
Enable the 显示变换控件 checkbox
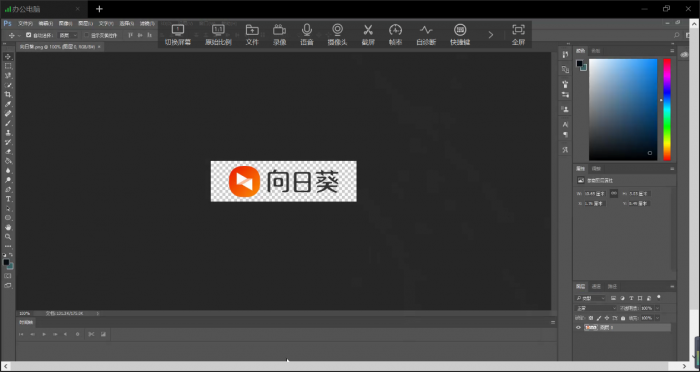tap(87, 35)
